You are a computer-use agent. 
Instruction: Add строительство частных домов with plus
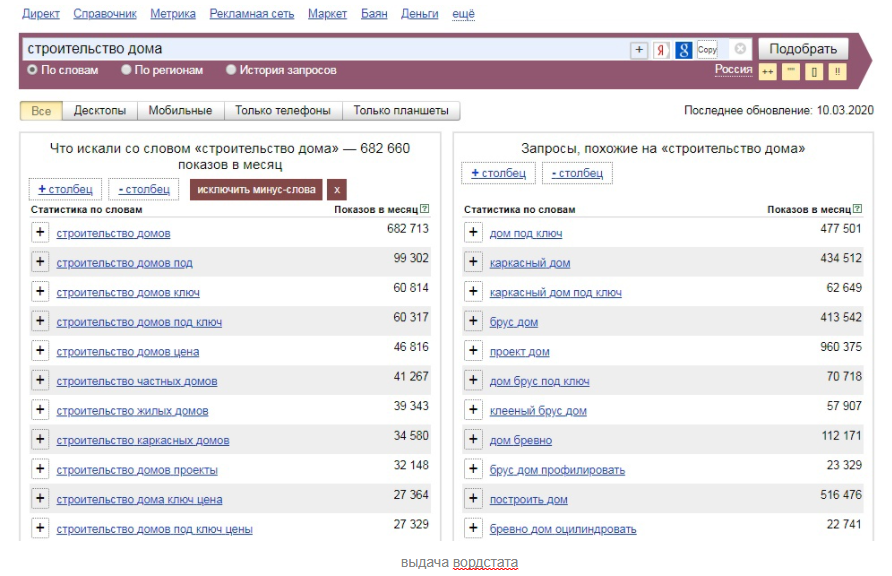coord(40,380)
